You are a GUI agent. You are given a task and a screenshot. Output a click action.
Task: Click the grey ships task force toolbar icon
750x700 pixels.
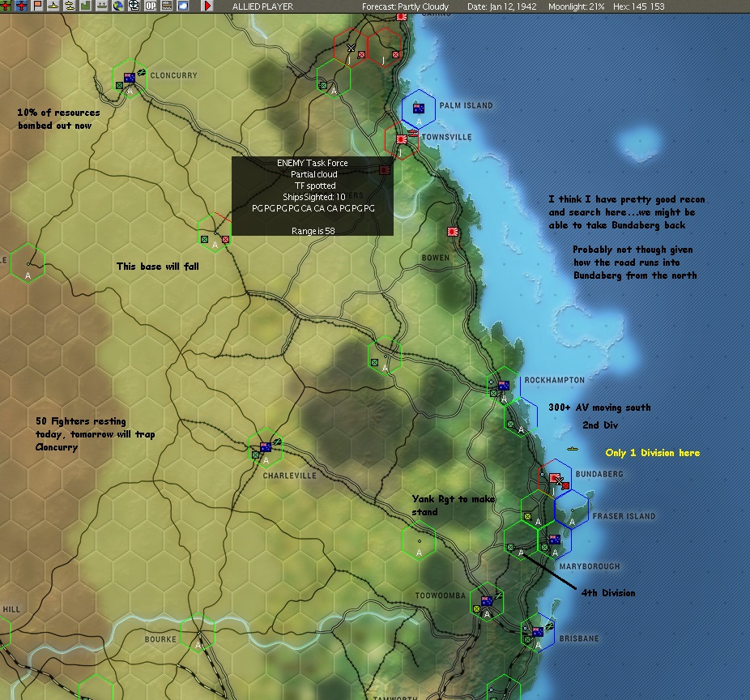pyautogui.click(x=102, y=6)
